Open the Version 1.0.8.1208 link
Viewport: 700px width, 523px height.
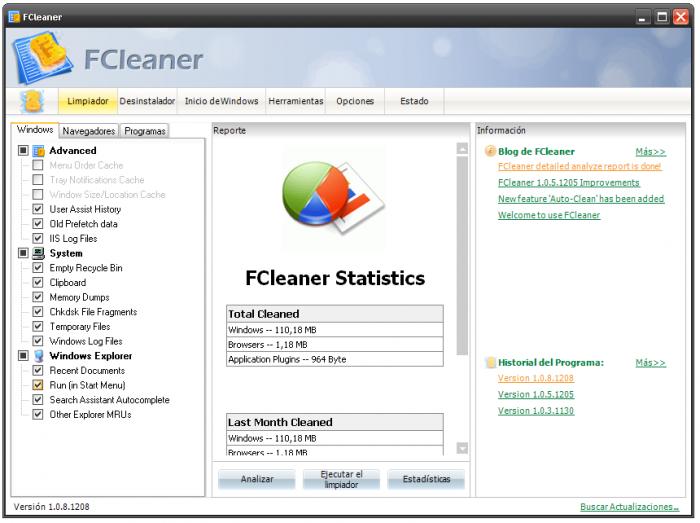click(536, 378)
